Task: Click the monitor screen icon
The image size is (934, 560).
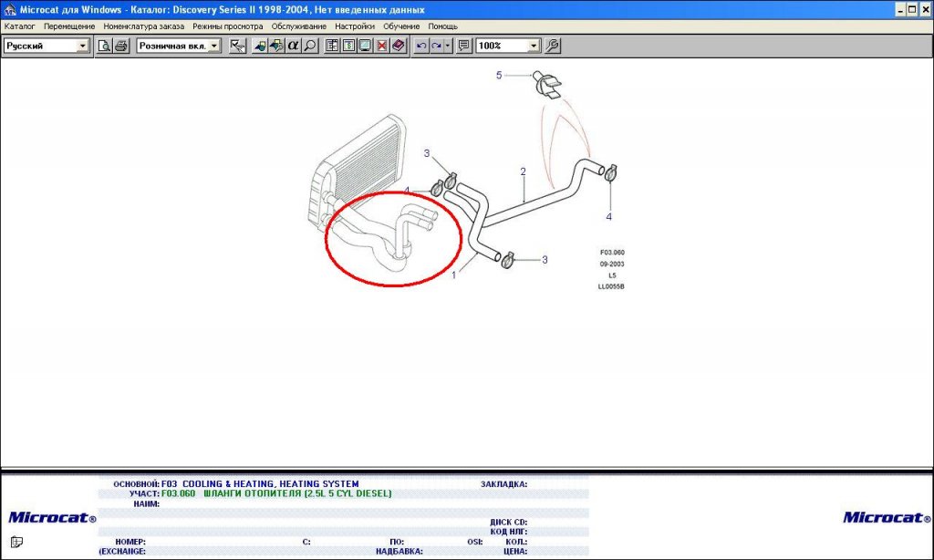Action: click(x=365, y=46)
